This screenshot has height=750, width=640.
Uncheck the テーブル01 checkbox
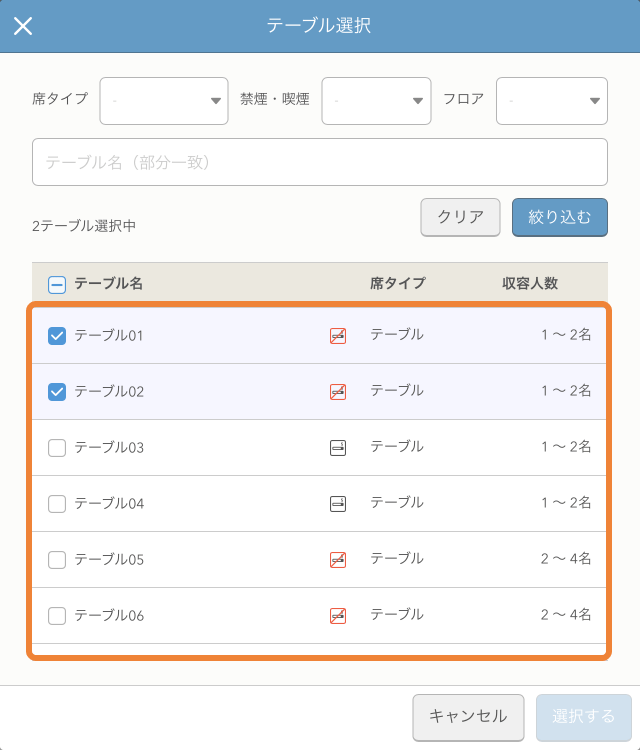[x=57, y=336]
